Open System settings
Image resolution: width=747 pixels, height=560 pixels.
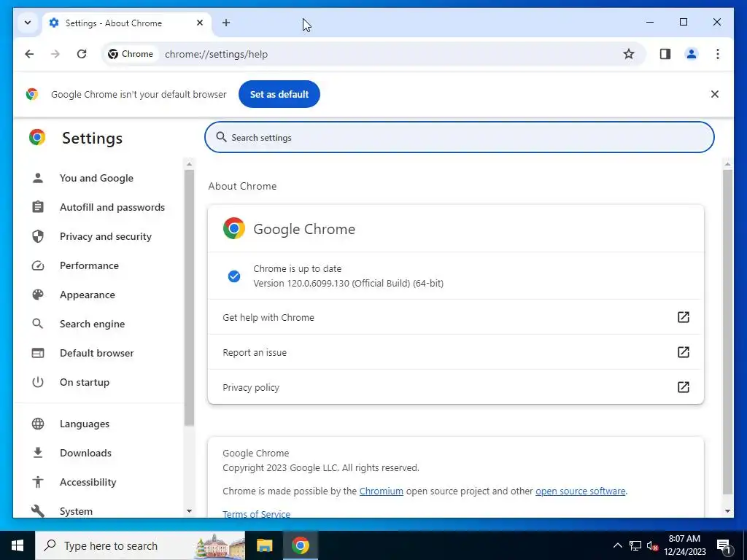point(76,511)
